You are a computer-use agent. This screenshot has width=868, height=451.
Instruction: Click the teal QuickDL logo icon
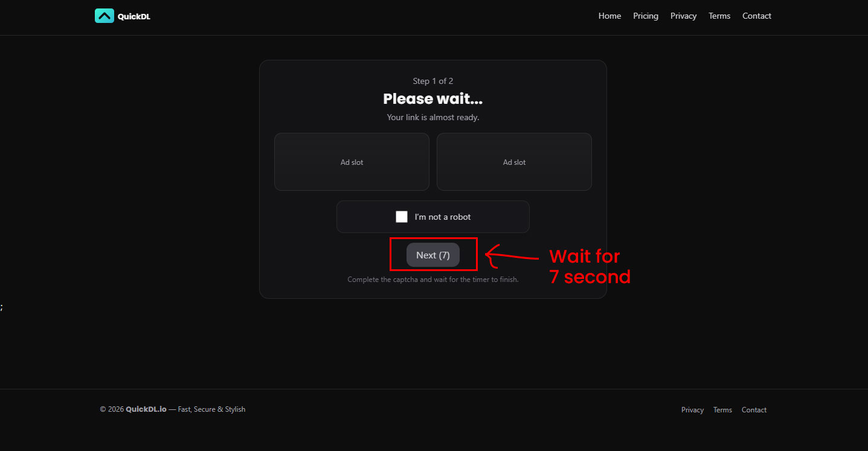[104, 16]
